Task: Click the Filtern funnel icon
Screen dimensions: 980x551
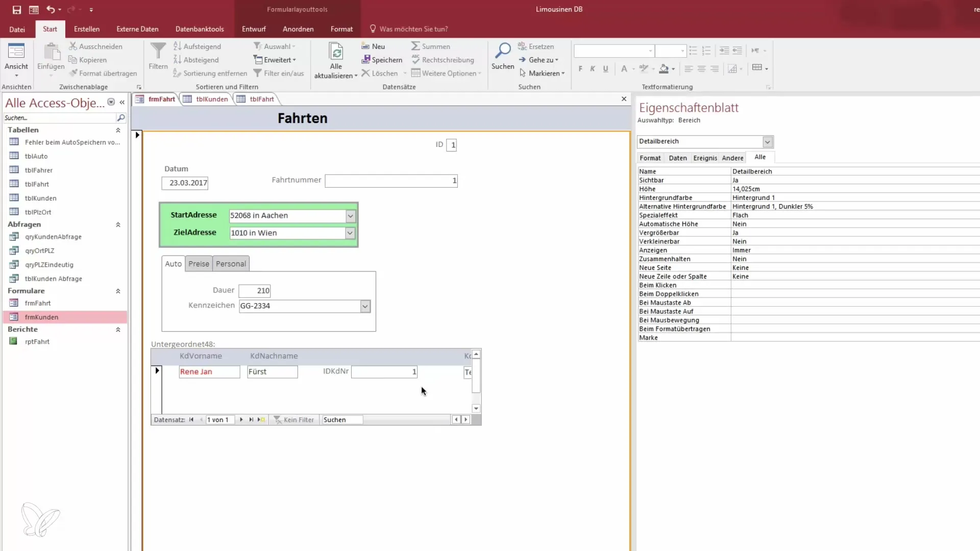Action: (158, 51)
